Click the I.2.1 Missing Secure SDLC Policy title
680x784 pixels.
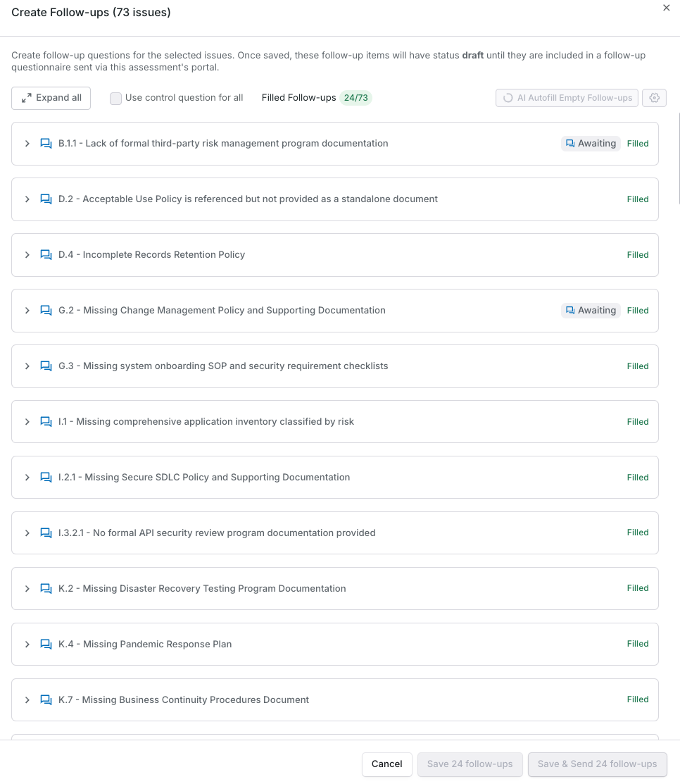pyautogui.click(x=204, y=478)
